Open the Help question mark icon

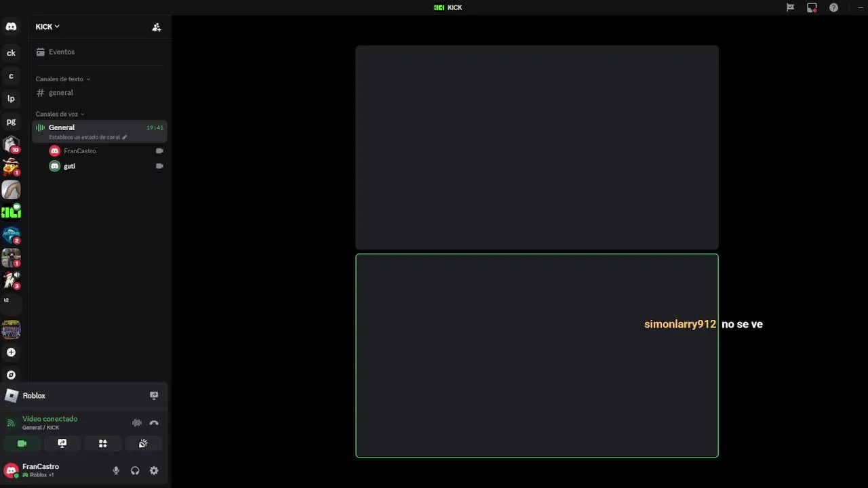833,7
